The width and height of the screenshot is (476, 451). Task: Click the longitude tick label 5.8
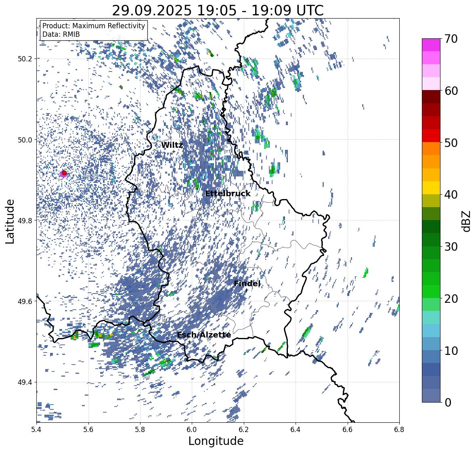coord(140,430)
